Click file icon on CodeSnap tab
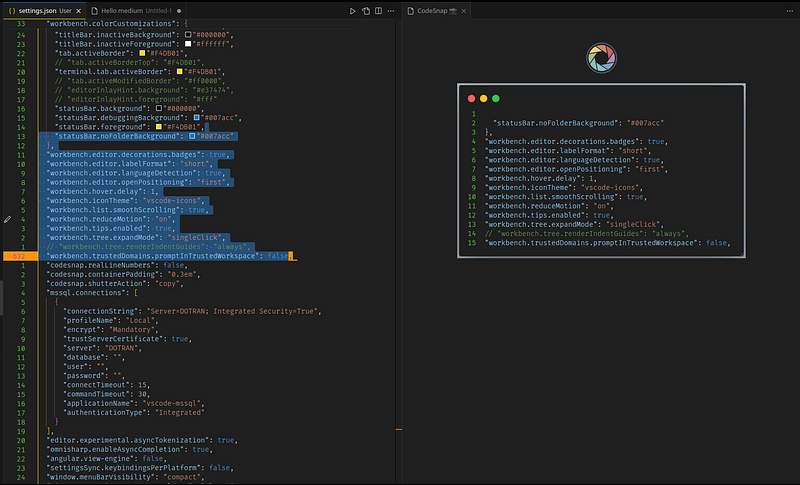800x485 pixels. [411, 11]
